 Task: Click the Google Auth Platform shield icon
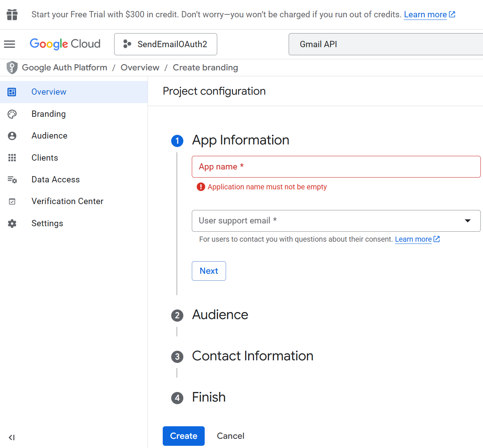pos(12,67)
